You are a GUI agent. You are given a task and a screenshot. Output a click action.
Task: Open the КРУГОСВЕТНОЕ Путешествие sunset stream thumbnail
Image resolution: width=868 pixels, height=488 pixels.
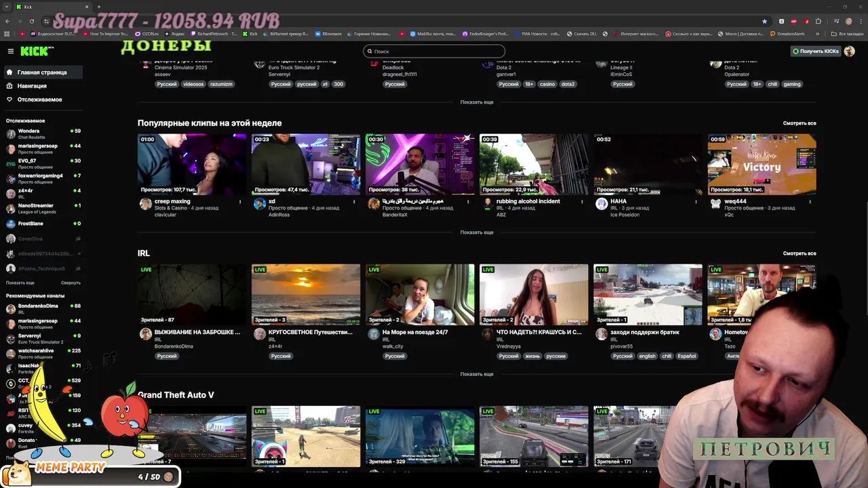point(306,295)
